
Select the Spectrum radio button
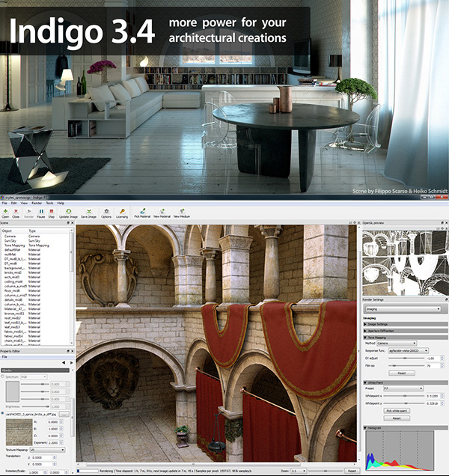click(3, 376)
